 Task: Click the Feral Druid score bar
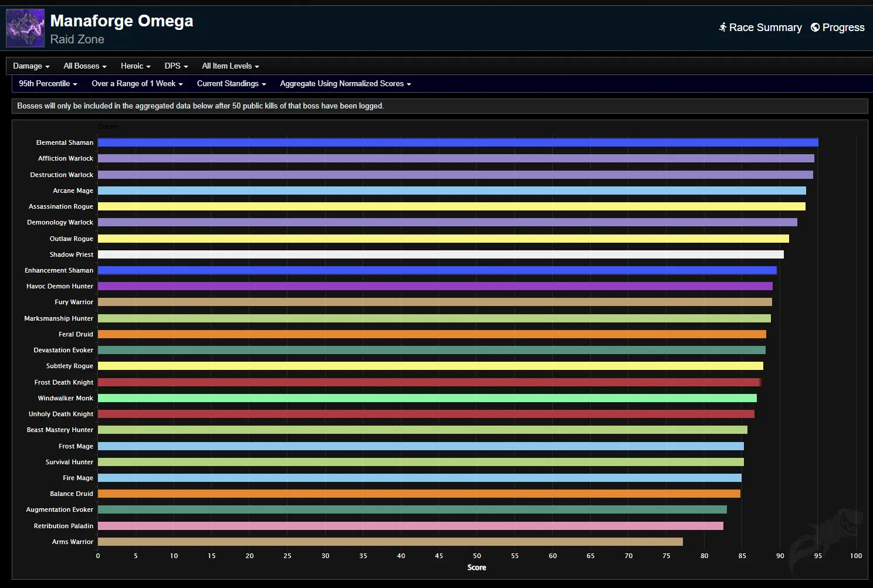pyautogui.click(x=432, y=334)
